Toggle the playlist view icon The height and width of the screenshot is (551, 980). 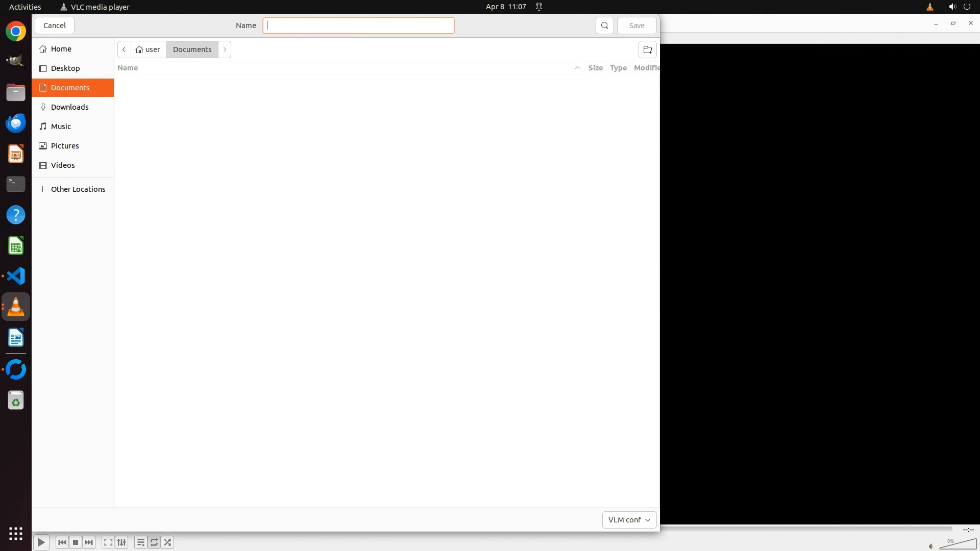click(x=140, y=542)
